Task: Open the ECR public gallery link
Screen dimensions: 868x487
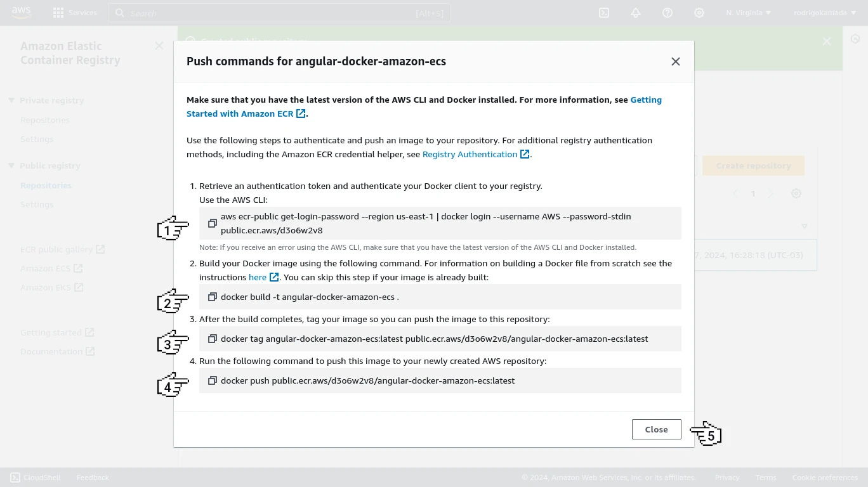Action: click(62, 249)
